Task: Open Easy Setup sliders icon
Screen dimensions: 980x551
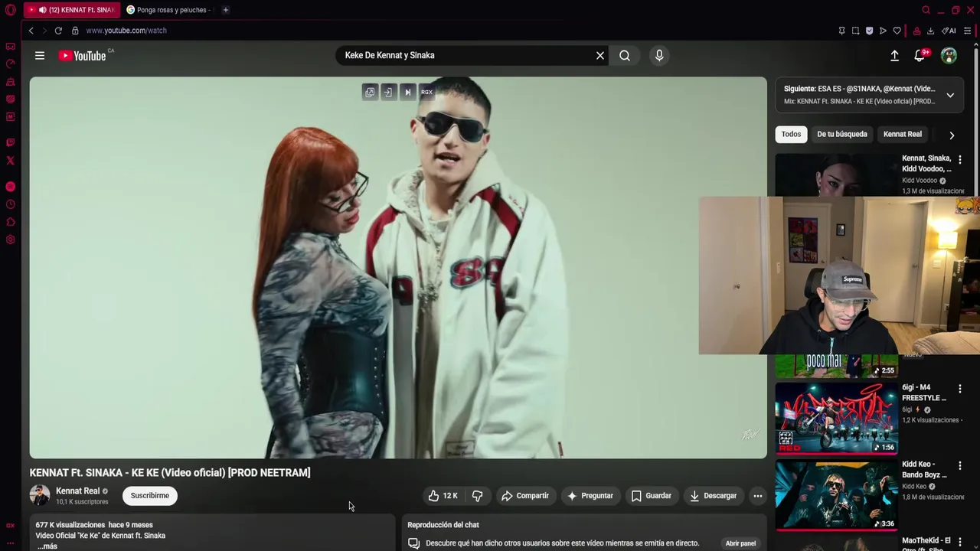Action: tap(968, 31)
